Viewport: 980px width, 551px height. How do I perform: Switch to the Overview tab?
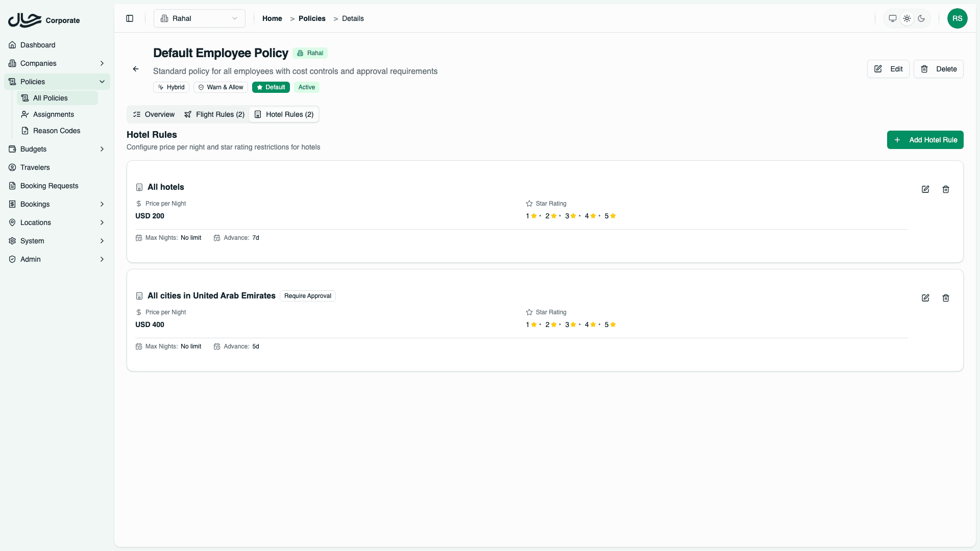tap(154, 114)
